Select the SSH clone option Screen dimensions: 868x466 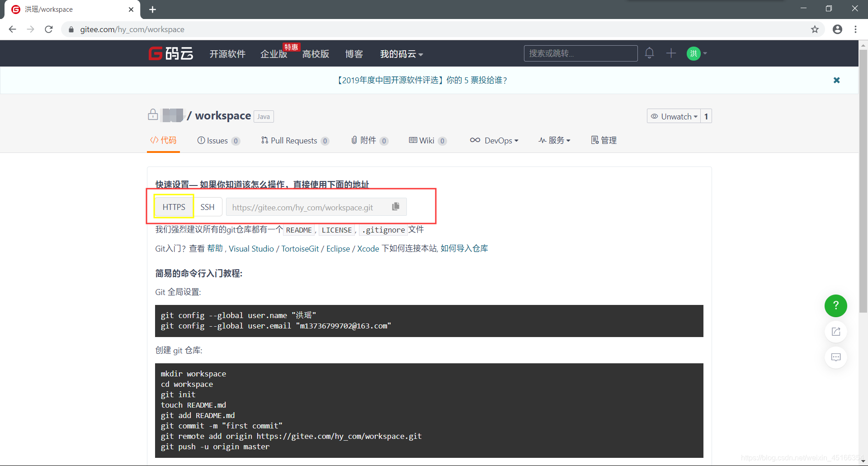[x=208, y=207]
